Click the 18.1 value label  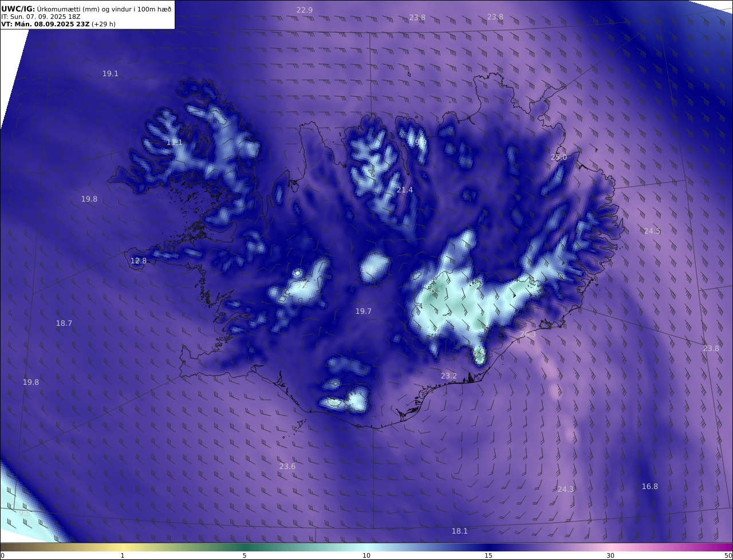460,531
